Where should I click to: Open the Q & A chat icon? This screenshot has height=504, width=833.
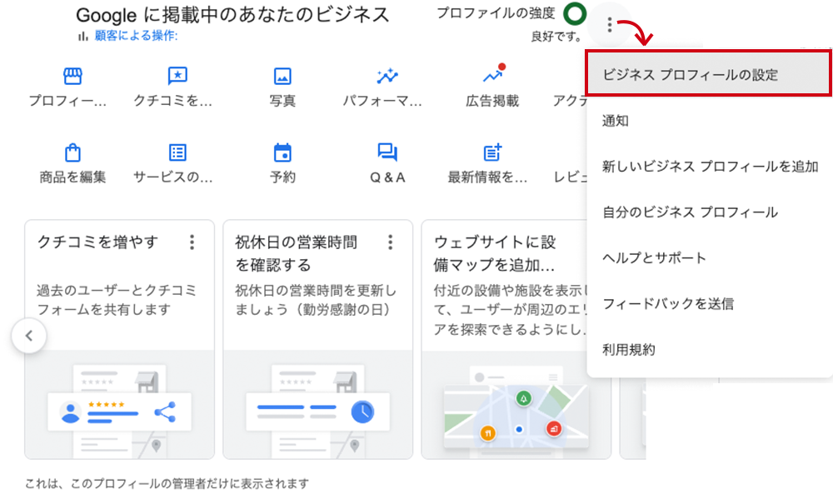click(387, 152)
